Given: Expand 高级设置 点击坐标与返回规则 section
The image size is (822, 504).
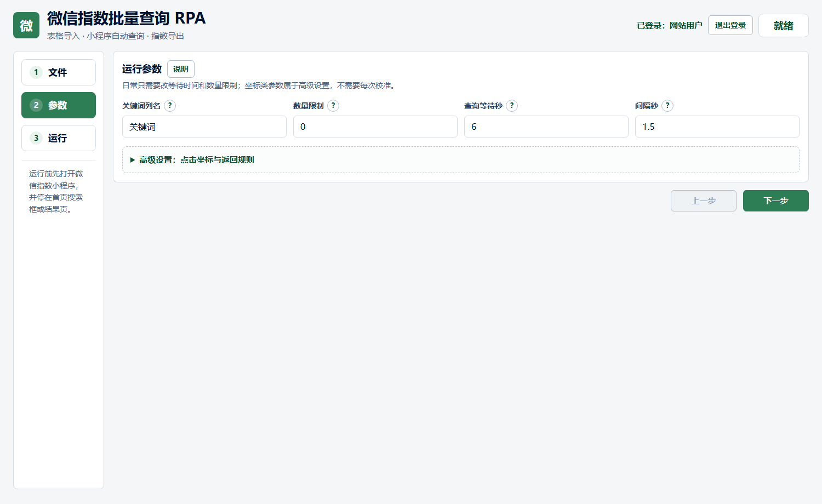Looking at the screenshot, I should tap(460, 160).
